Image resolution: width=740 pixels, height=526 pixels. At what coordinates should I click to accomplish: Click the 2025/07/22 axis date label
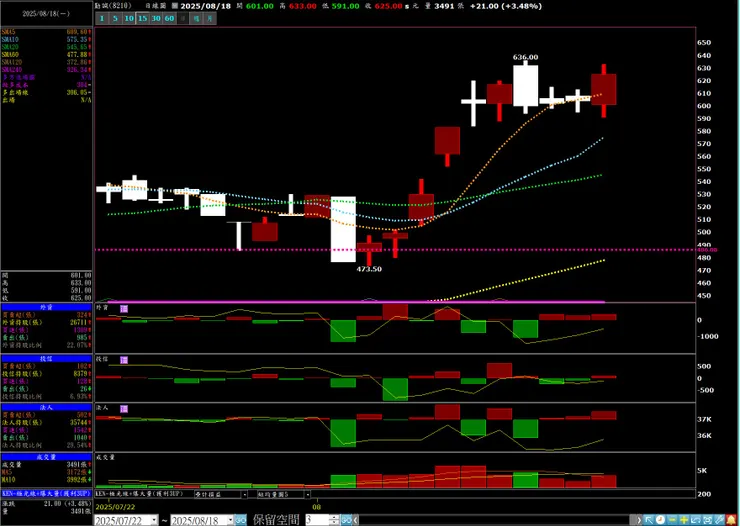tap(115, 507)
